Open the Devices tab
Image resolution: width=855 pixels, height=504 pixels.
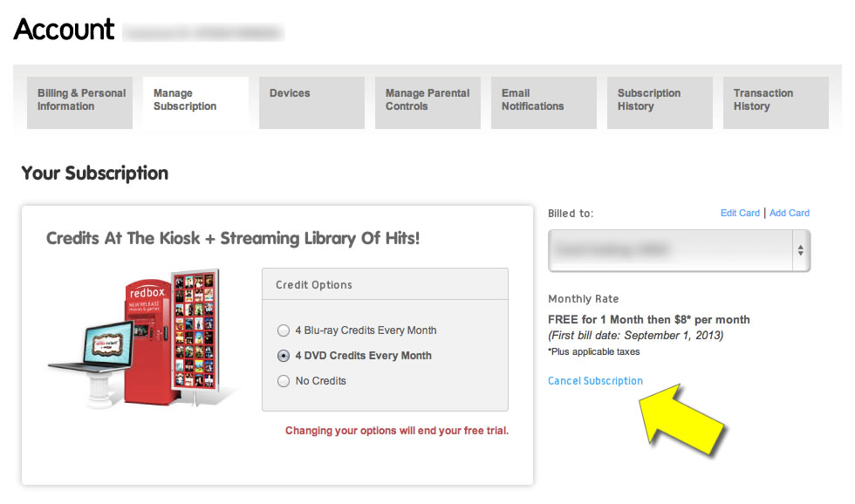click(312, 102)
